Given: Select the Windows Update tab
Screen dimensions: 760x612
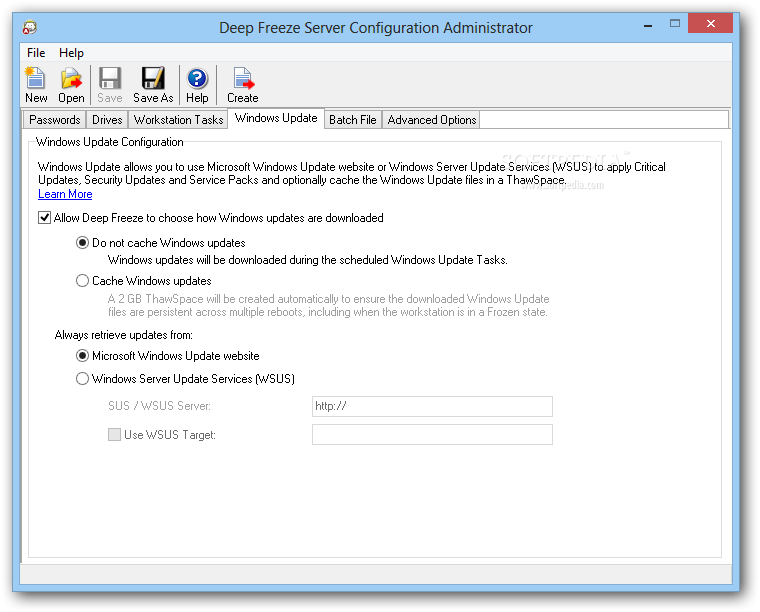Looking at the screenshot, I should (x=276, y=118).
